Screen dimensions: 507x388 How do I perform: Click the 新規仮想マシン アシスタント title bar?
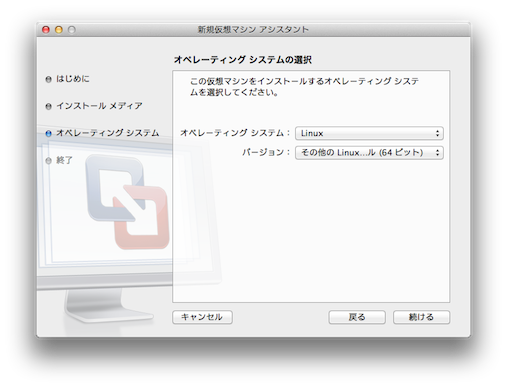coord(253,30)
